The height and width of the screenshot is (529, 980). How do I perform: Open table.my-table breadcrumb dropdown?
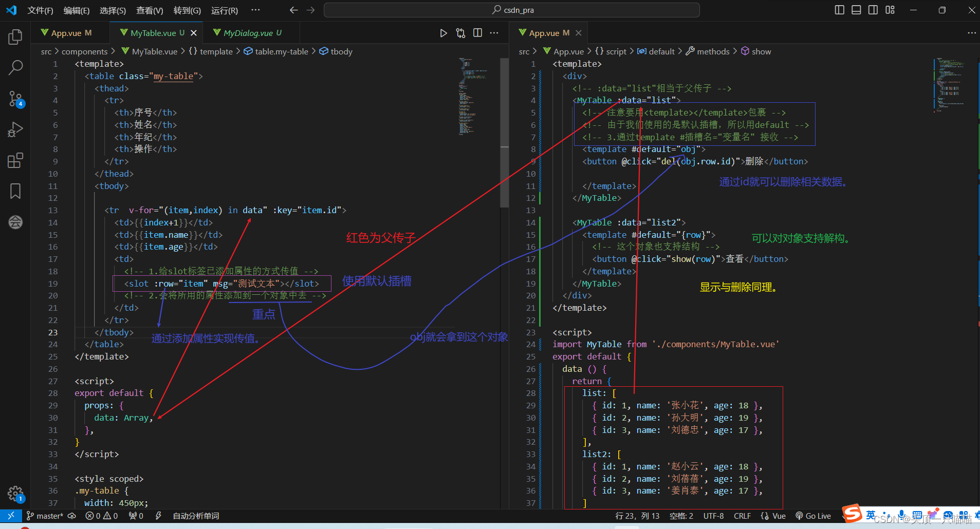click(276, 51)
